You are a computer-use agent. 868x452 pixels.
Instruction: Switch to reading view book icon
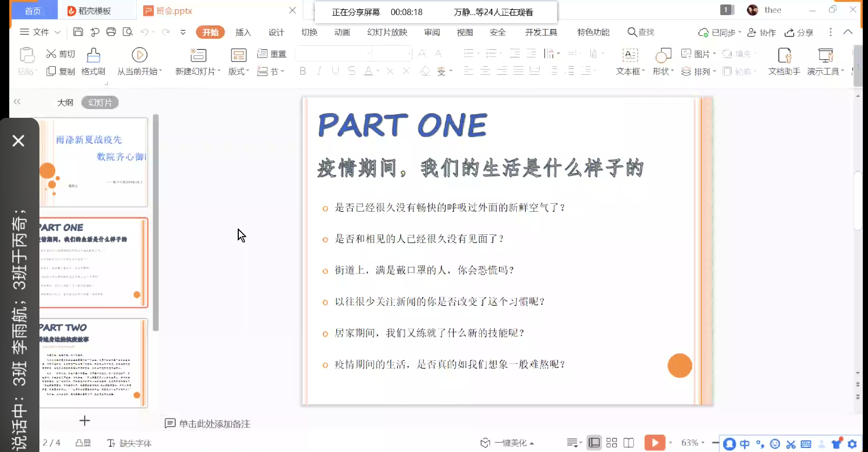(x=629, y=443)
